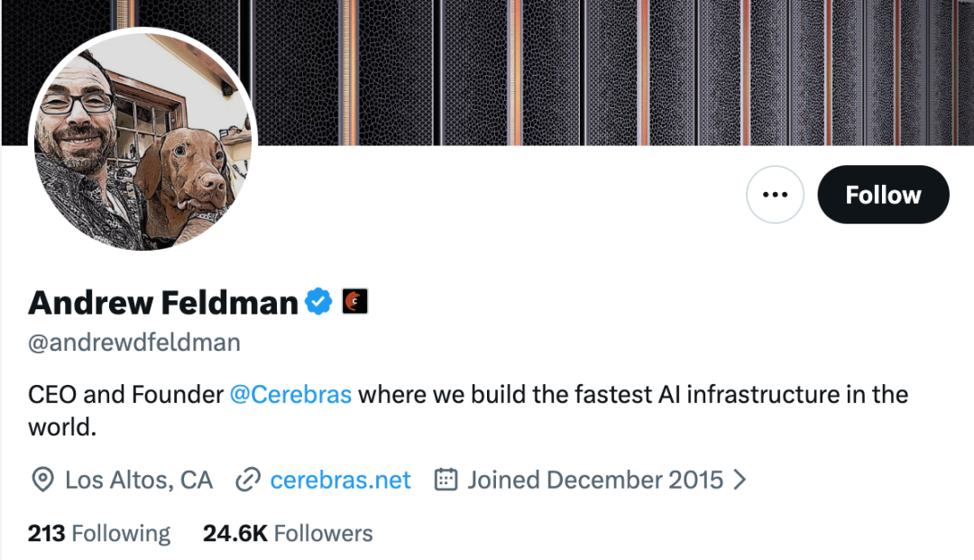Open Andrew Feldman's profile picture
The height and width of the screenshot is (560, 974).
[142, 139]
